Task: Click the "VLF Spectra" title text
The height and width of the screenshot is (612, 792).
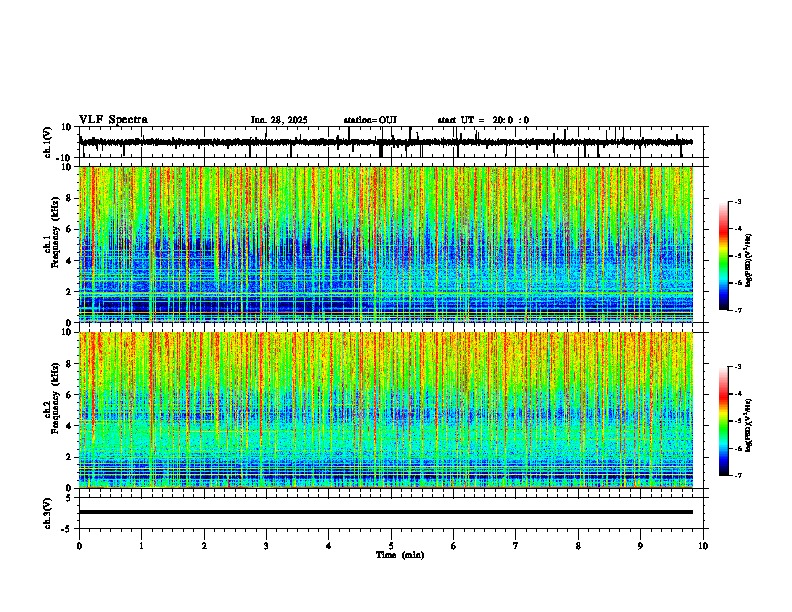Action: 113,120
